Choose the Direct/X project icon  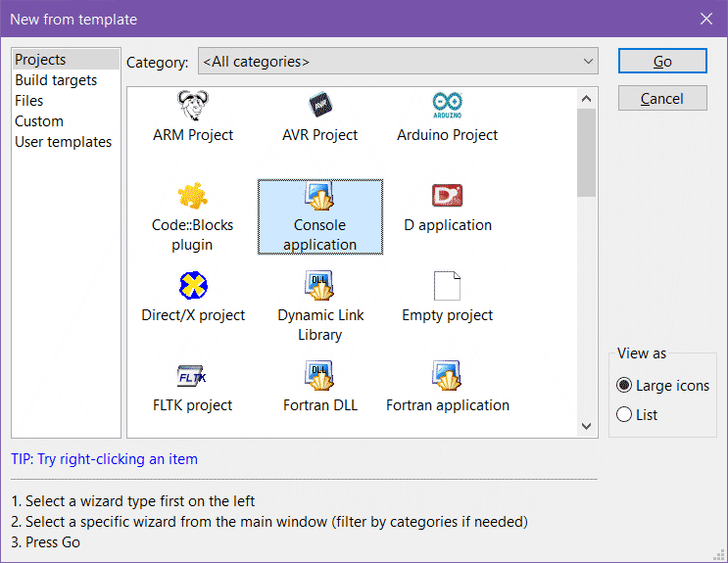click(193, 286)
